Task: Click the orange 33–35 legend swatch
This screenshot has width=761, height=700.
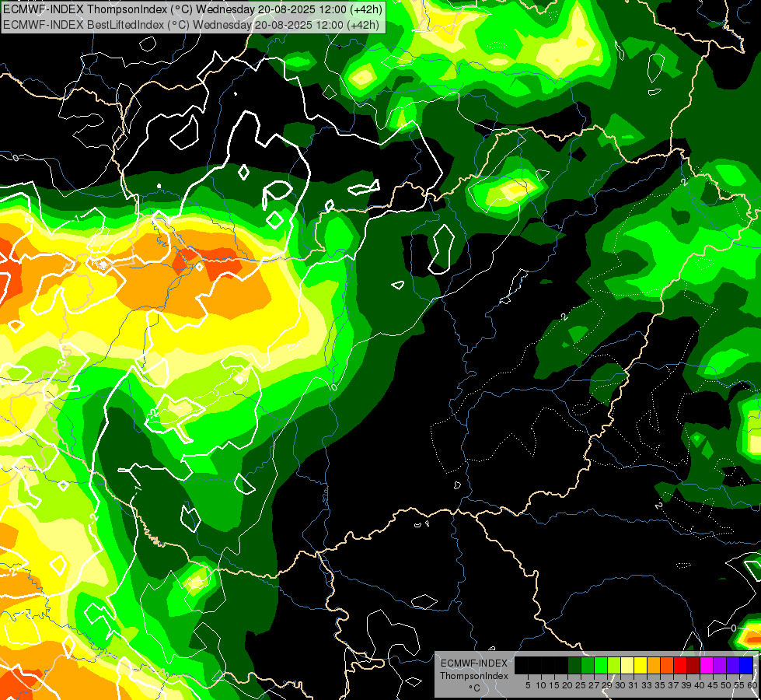Action: click(x=654, y=665)
